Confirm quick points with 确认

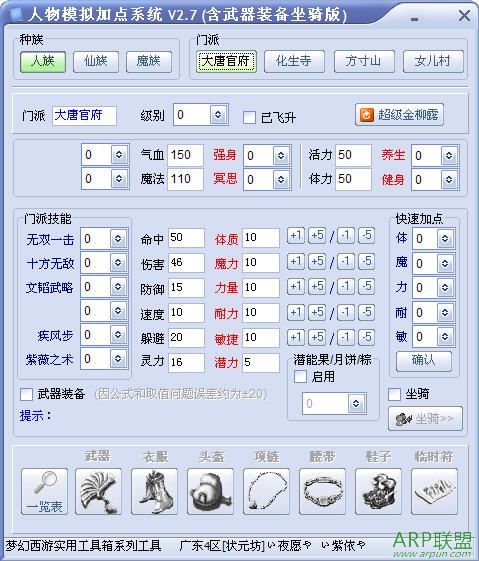tap(424, 361)
